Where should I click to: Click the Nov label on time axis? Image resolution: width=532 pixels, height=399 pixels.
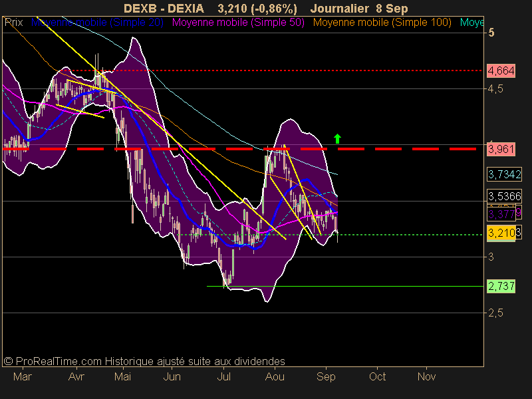pyautogui.click(x=426, y=376)
